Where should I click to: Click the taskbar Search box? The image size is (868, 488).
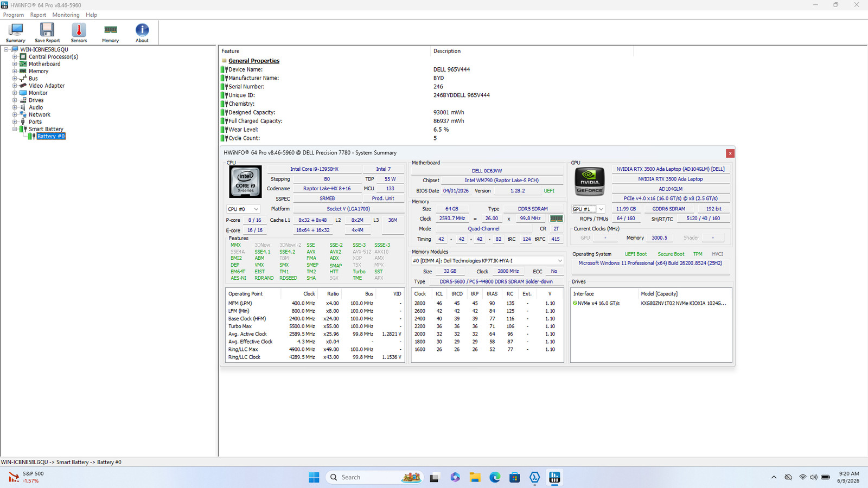[374, 477]
